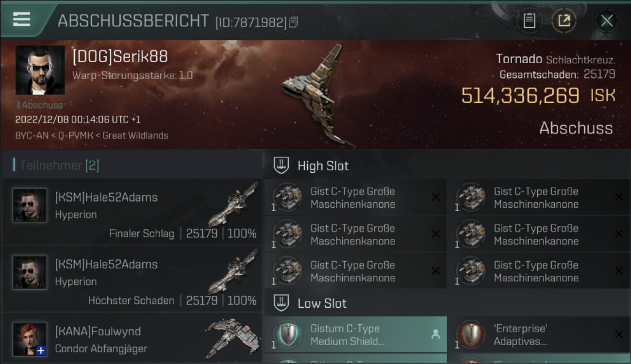
Task: Click the first Gist C-Type Maschinenkanone icon
Action: [x=287, y=198]
